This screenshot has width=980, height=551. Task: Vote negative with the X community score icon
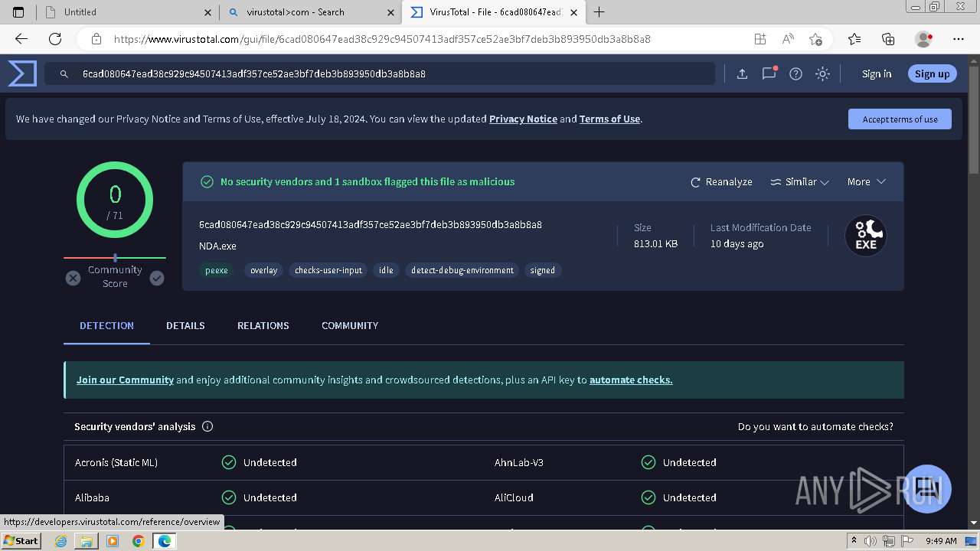(73, 278)
